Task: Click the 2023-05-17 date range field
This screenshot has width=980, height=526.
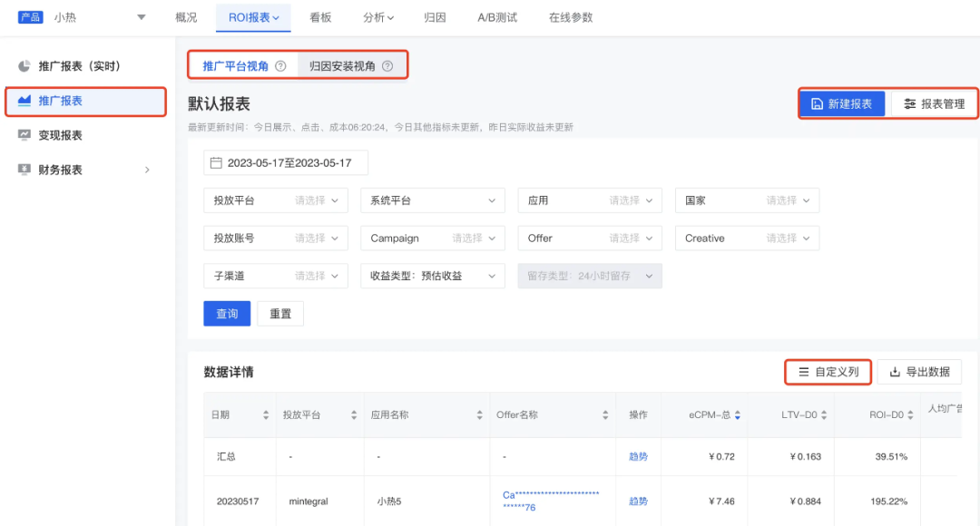Action: [x=281, y=162]
